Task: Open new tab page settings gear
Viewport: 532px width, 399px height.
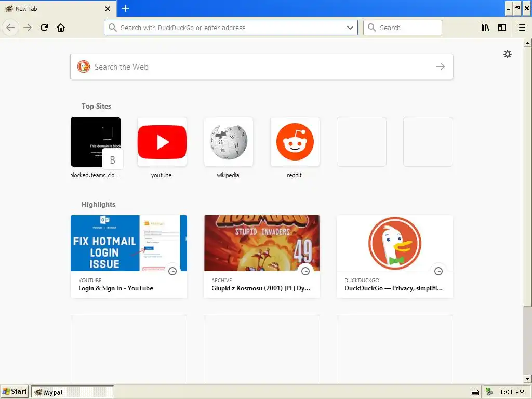Action: point(507,54)
